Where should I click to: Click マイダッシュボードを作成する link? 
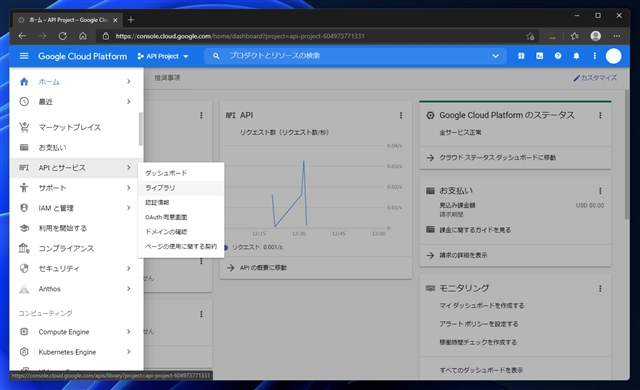[482, 305]
